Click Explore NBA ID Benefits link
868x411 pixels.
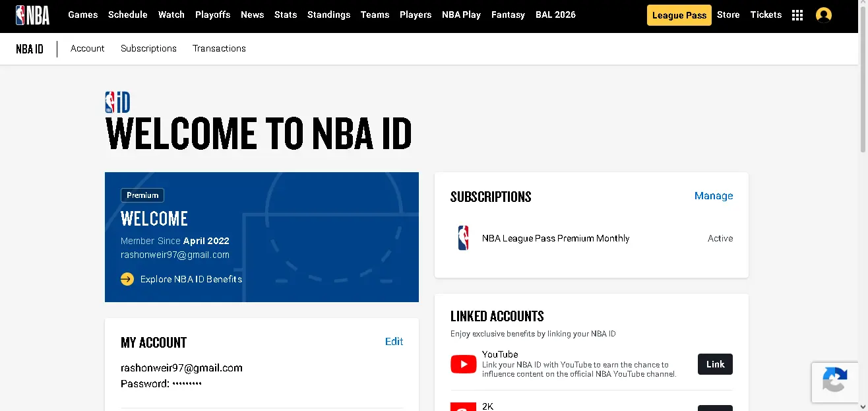[x=191, y=279]
